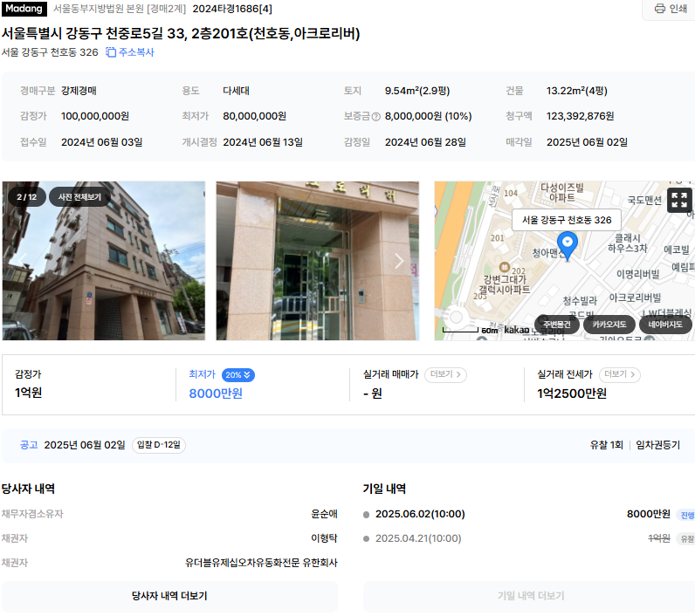Click case number 2024타경1686[4]

coord(232,9)
